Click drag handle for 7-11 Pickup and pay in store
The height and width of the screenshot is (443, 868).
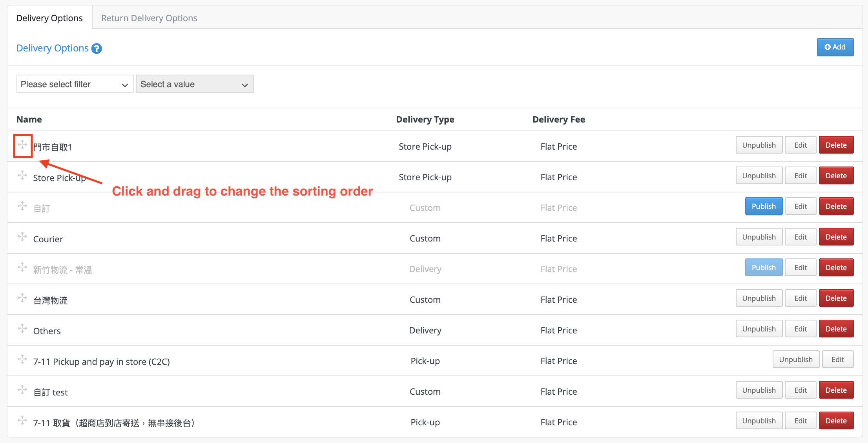[22, 359]
